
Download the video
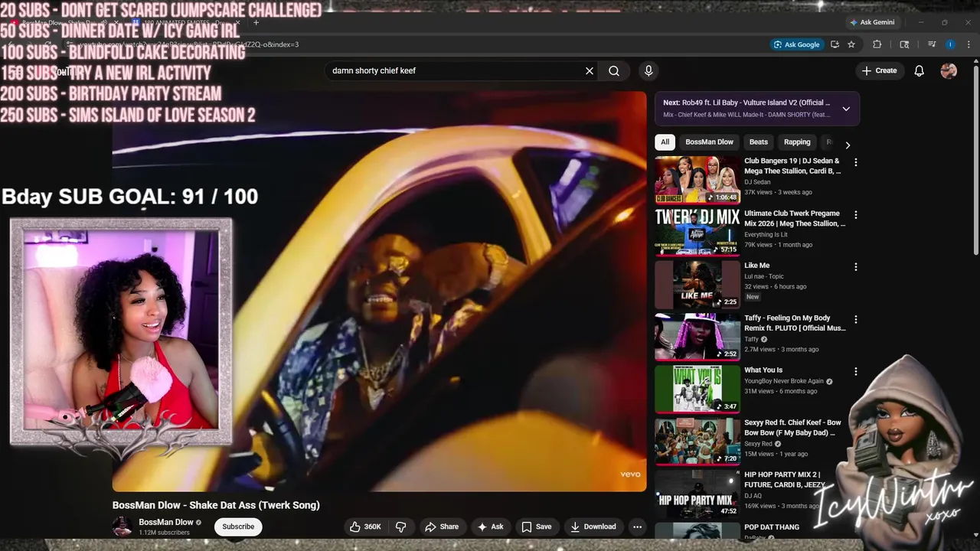[x=593, y=527]
